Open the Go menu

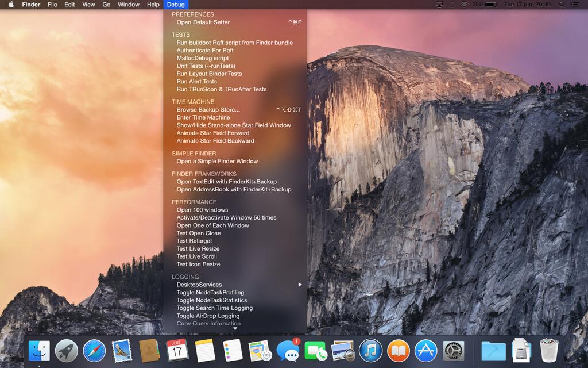[x=106, y=5]
